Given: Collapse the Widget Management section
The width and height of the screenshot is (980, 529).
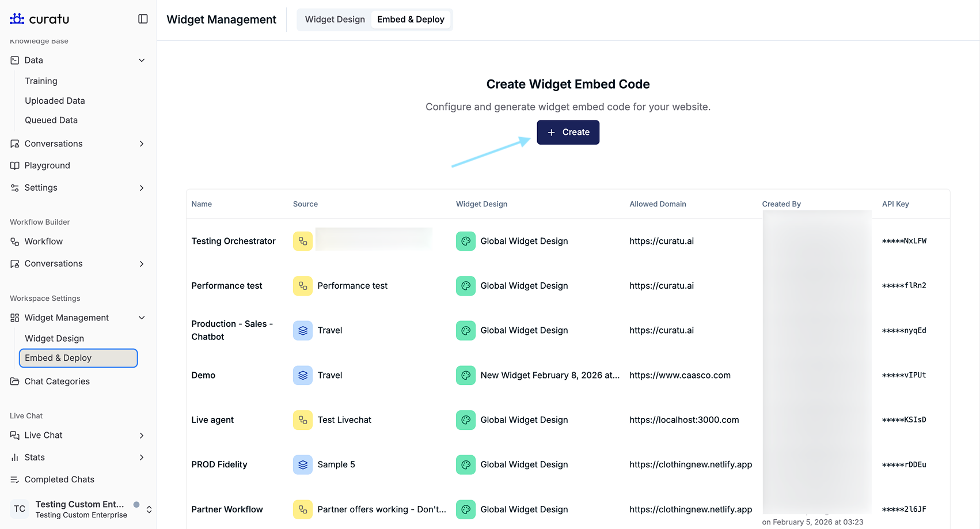Looking at the screenshot, I should point(142,318).
